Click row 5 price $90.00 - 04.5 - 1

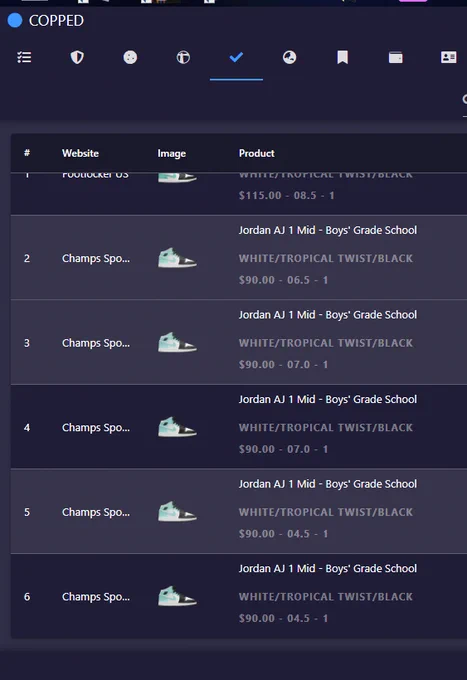coord(283,534)
